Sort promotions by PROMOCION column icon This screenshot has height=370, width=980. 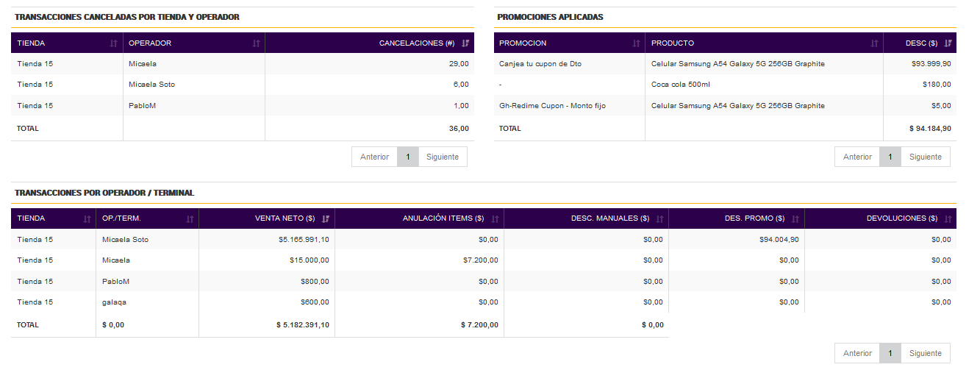click(x=636, y=43)
